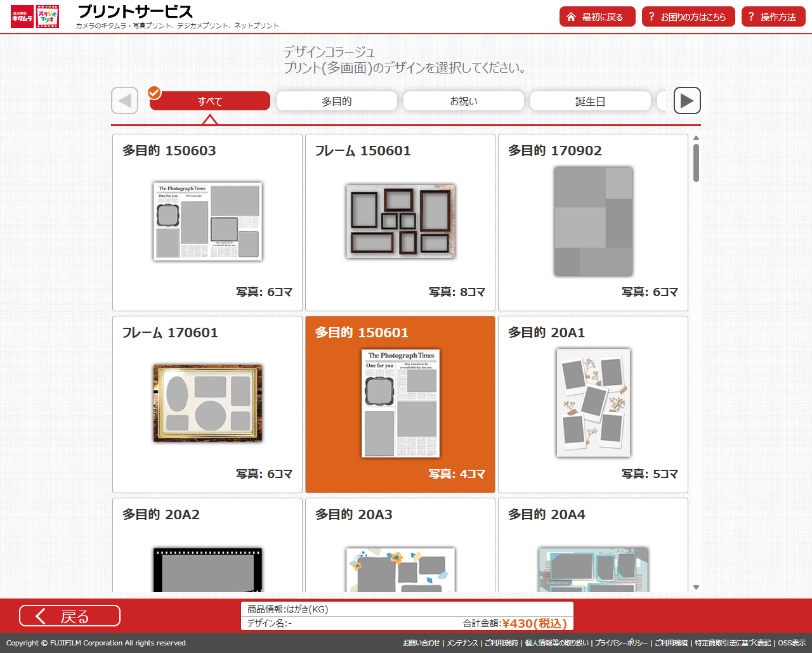Screen dimensions: 812x653
Task: Choose the 多目的 150603 newspaper design
Action: click(207, 223)
